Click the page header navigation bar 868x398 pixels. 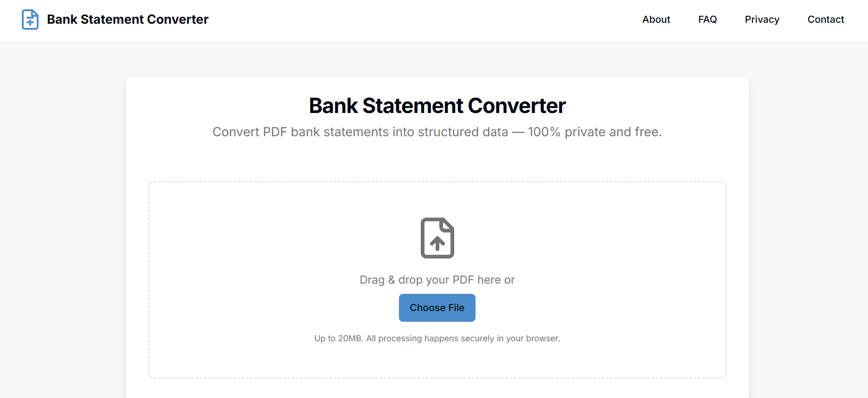pos(418,20)
